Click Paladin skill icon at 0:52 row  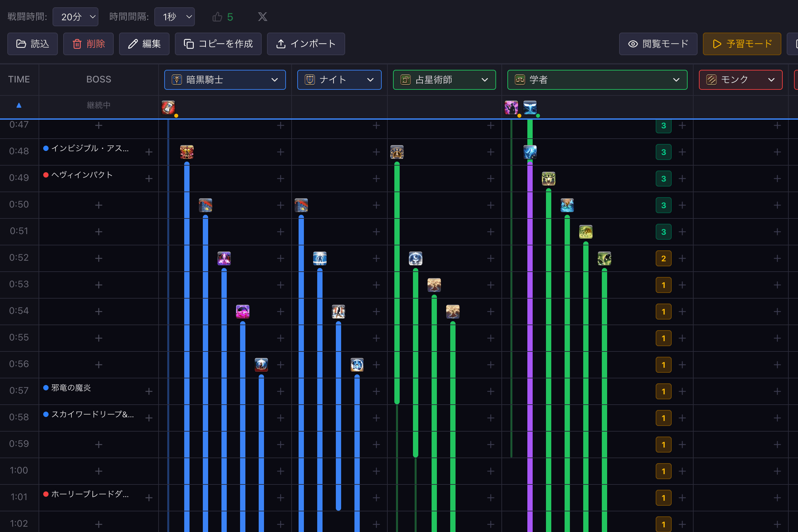[320, 259]
